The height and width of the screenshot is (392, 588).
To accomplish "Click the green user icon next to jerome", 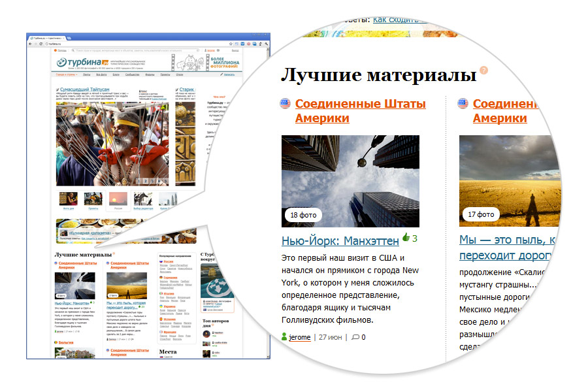I will pyautogui.click(x=284, y=337).
